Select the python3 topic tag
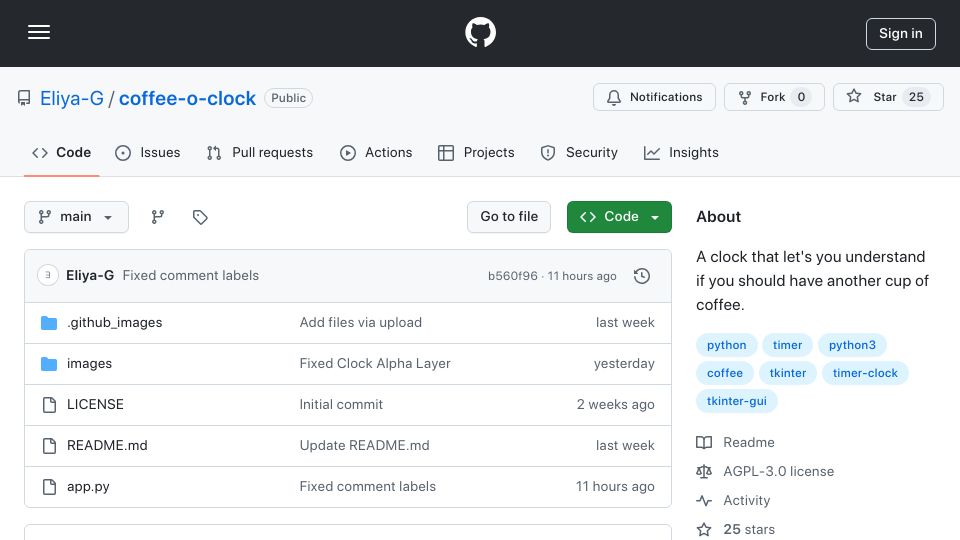Screen dimensions: 960x540 coord(852,345)
